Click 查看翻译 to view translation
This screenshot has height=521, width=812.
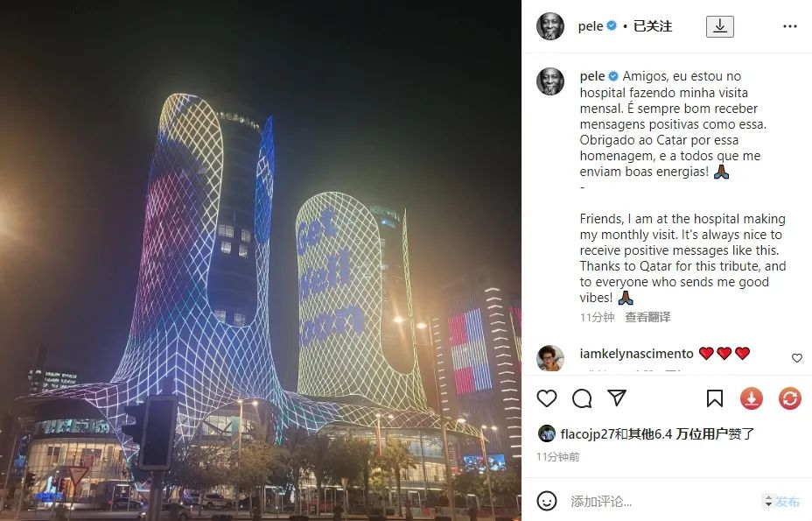[647, 317]
